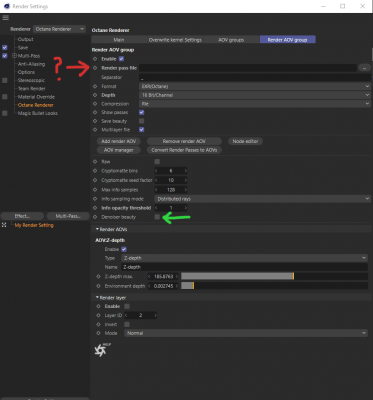Click the keyframe circle next to Depth
The height and width of the screenshot is (400, 373).
[x=95, y=95]
